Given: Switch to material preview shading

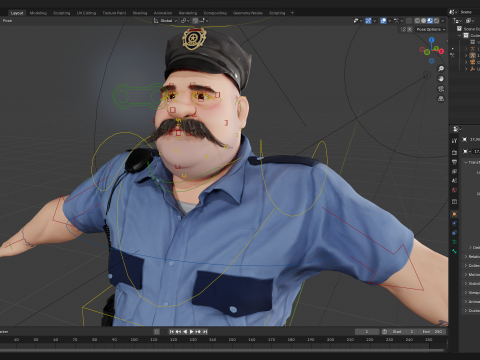Looking at the screenshot, I should point(430,21).
